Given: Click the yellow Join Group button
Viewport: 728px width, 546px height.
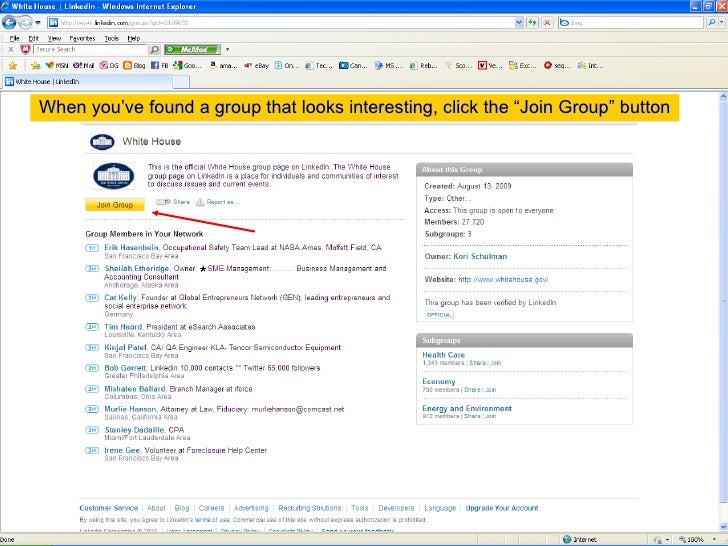Looking at the screenshot, I should pos(115,205).
